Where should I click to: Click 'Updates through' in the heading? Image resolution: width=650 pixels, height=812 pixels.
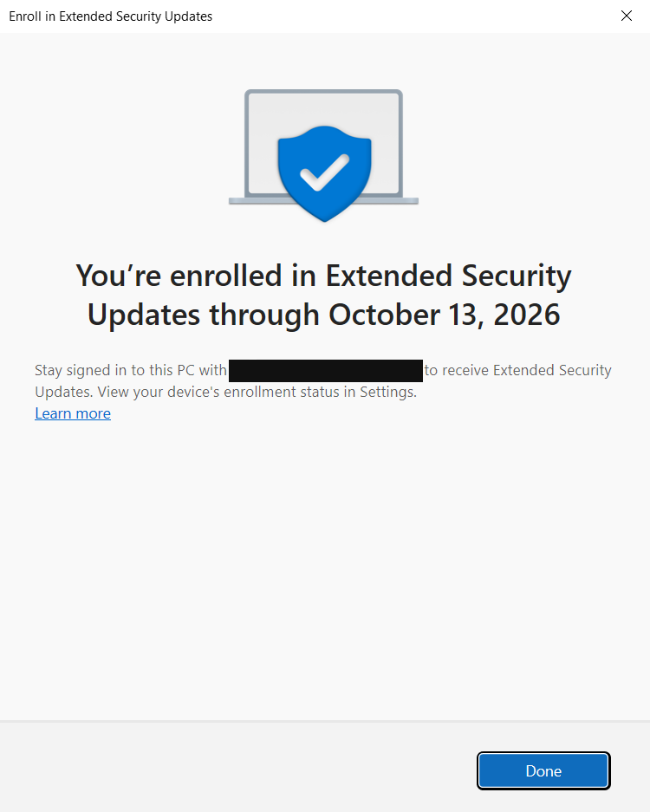point(204,315)
